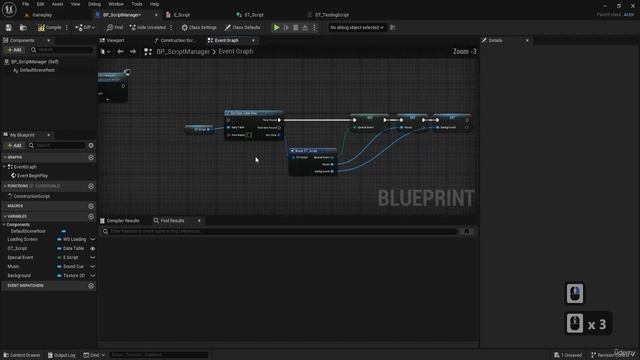Switch to the E_Script tab
Screen dimensions: 640x360
(x=182, y=15)
